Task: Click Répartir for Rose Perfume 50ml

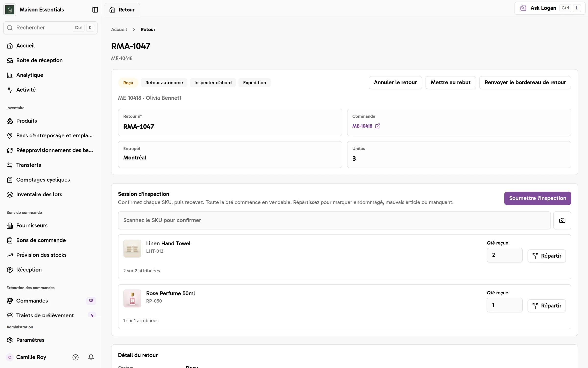Action: point(547,306)
